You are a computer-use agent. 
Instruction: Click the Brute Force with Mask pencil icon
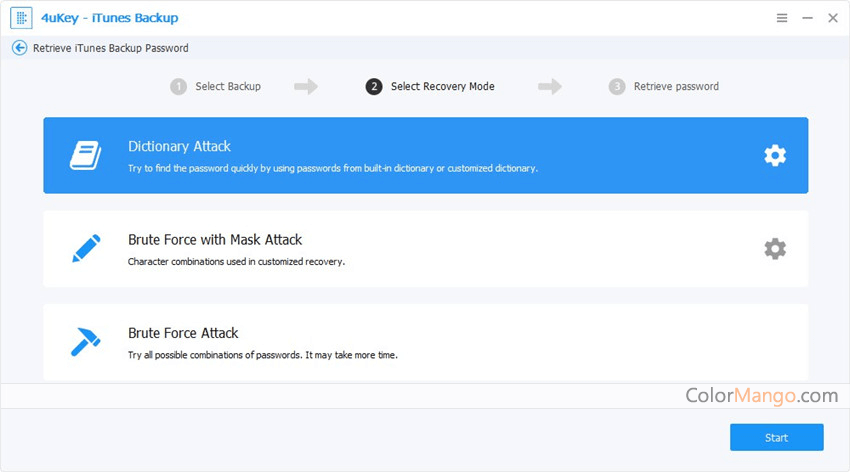(x=85, y=249)
